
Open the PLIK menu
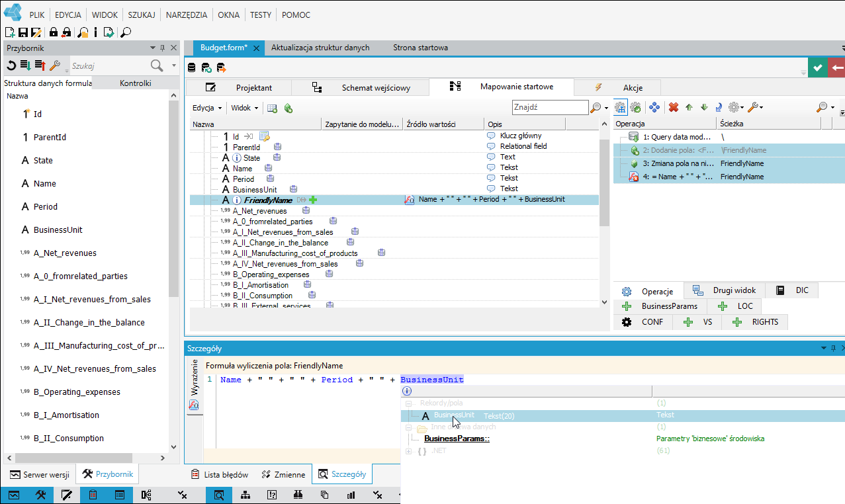37,15
